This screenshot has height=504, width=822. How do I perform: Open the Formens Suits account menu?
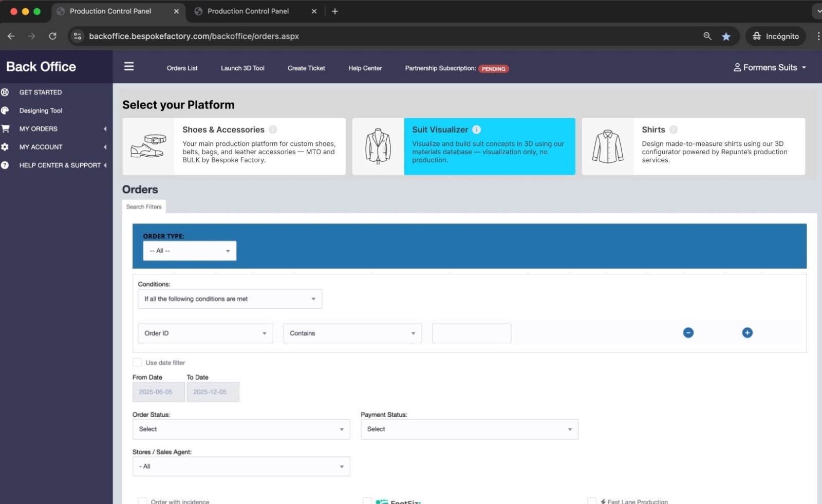770,67
